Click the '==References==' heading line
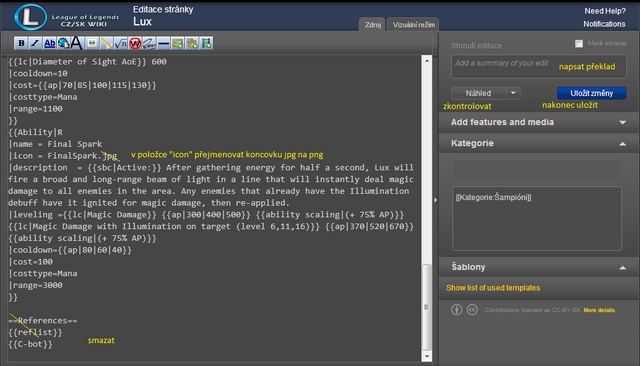Viewport: 640px width, 366px height. point(42,321)
